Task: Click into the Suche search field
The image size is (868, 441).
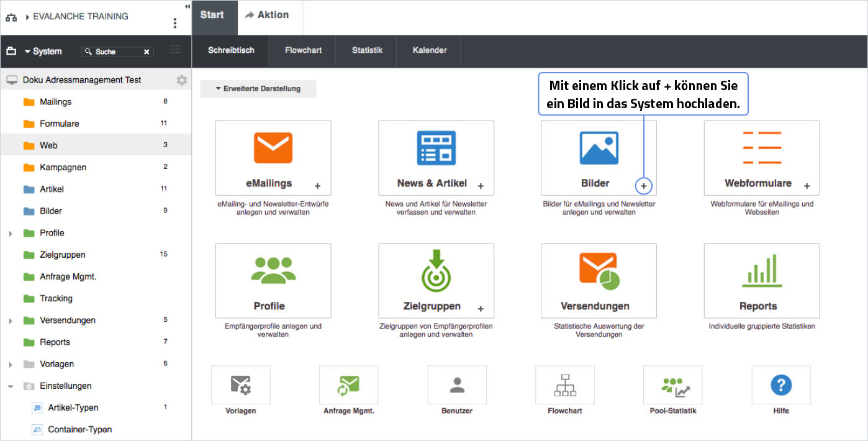Action: 117,52
